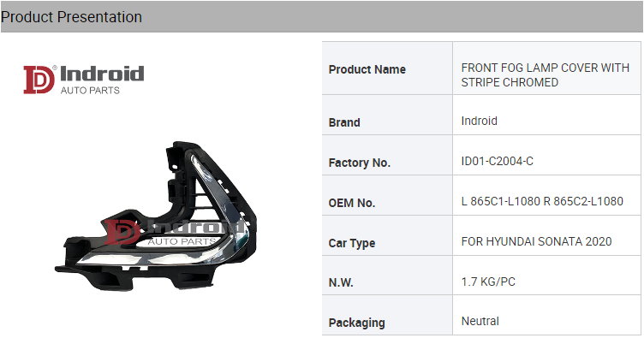
Task: Click the AUTO PARTS text under logo
Action: pyautogui.click(x=90, y=90)
